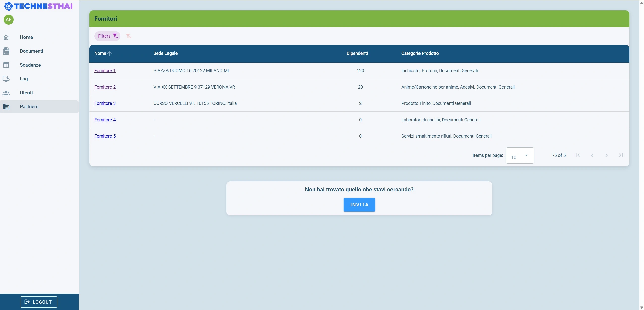The width and height of the screenshot is (644, 310).
Task: Click the clear filters icon
Action: point(128,36)
